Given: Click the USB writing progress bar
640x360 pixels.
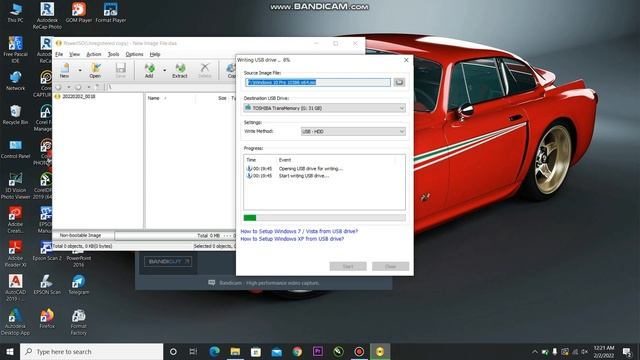Looking at the screenshot, I should coord(324,218).
